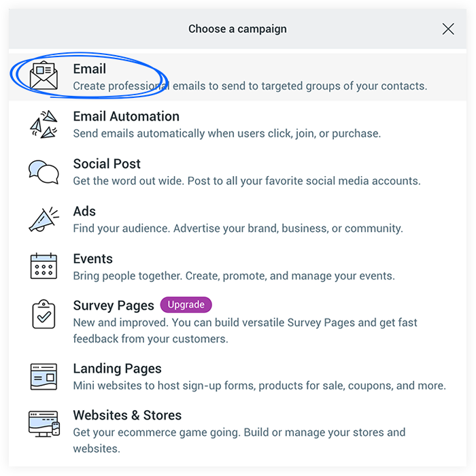Screen dimensions: 476x476
Task: Open the Events campaign heading
Action: click(x=93, y=258)
